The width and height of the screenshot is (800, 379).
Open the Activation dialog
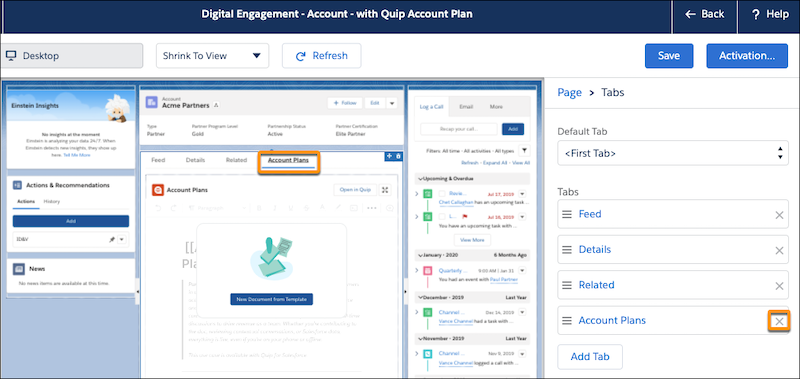(747, 56)
